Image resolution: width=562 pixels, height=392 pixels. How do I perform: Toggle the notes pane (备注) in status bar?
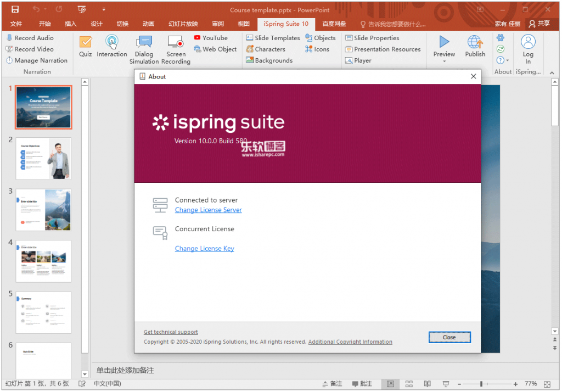(331, 384)
